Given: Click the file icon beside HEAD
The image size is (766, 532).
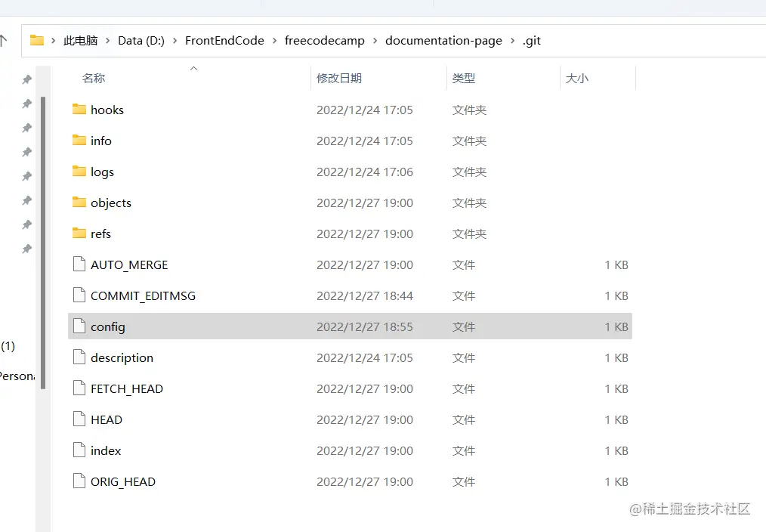Looking at the screenshot, I should (x=79, y=419).
